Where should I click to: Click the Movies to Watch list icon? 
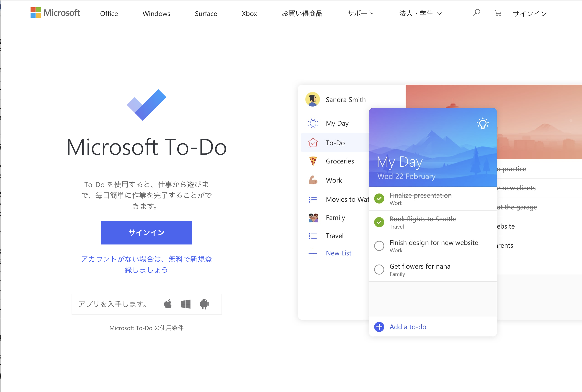[313, 199]
